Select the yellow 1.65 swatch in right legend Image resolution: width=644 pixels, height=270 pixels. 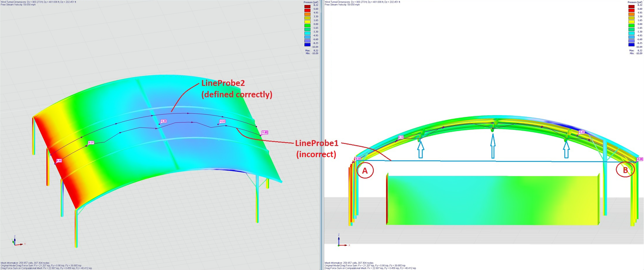pyautogui.click(x=631, y=21)
